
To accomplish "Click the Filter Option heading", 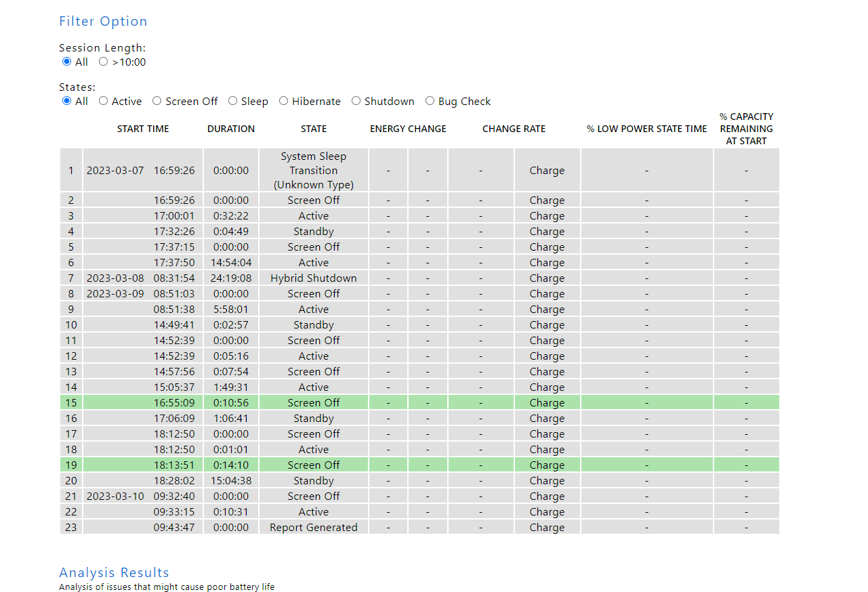I will point(103,21).
